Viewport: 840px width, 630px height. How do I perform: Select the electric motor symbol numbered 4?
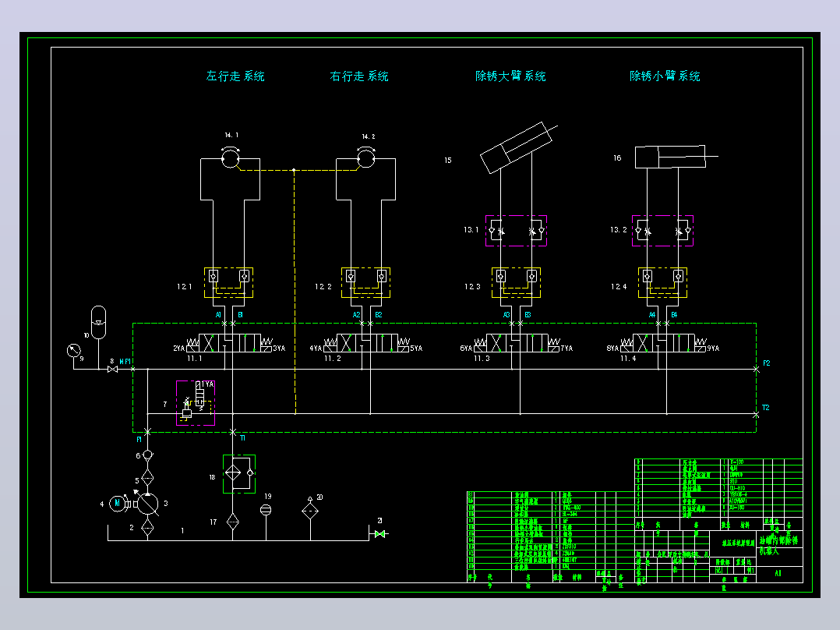click(118, 504)
